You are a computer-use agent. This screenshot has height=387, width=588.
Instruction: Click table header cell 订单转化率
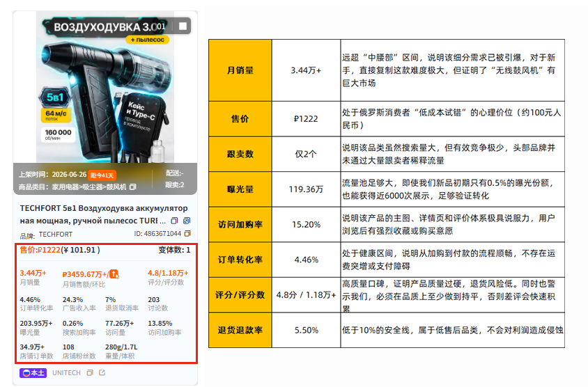240,260
